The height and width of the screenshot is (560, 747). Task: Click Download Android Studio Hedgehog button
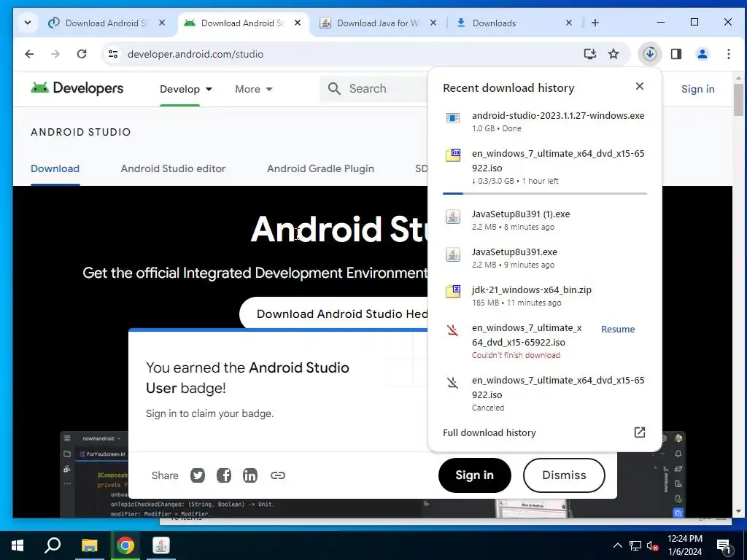[333, 314]
